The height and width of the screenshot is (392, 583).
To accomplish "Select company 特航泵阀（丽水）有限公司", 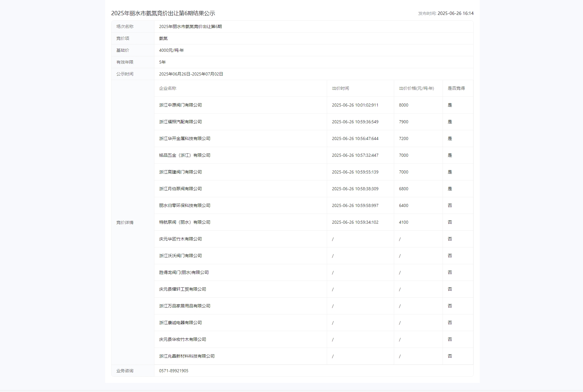I will click(x=185, y=222).
